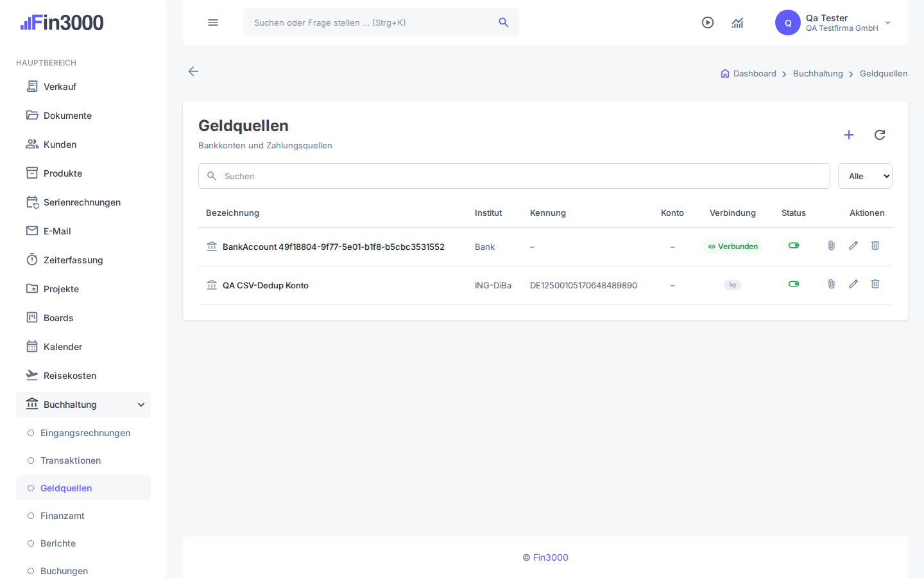Screen dimensions: 924x578
Task: Open Verkauf in the sidebar
Action: (83, 87)
